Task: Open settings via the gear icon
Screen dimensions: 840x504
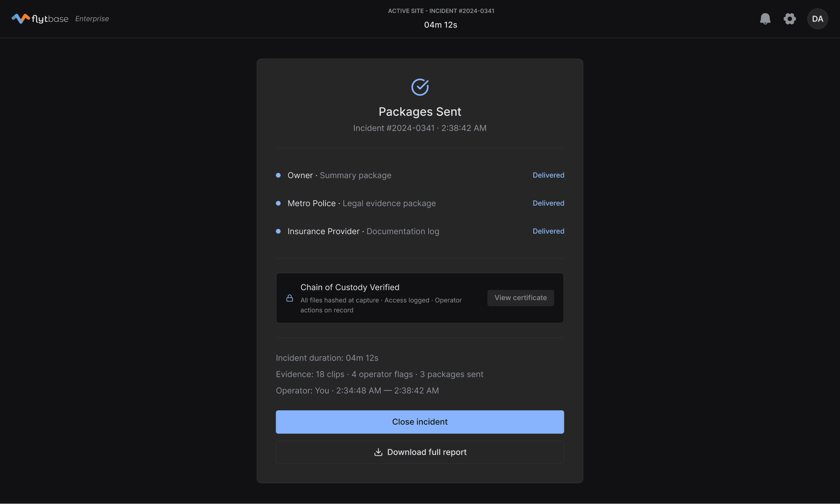Action: point(789,19)
